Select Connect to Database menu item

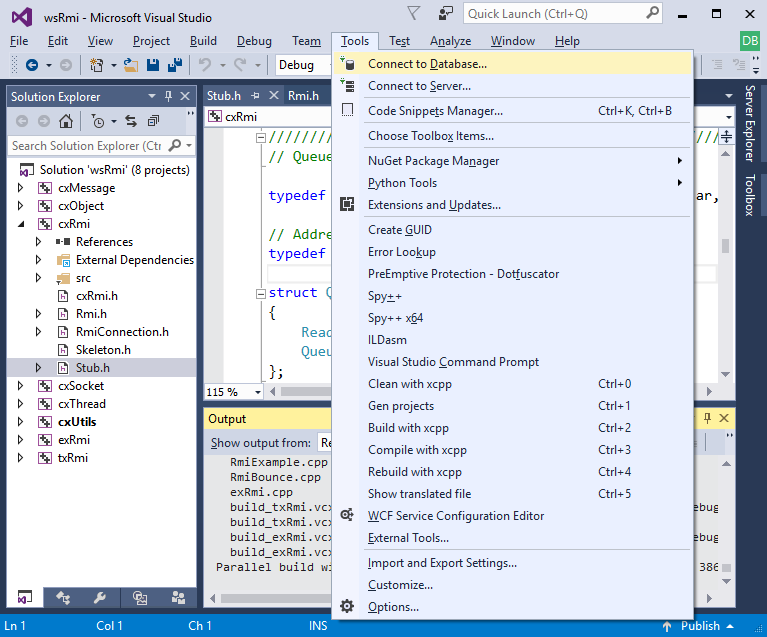pyautogui.click(x=513, y=64)
